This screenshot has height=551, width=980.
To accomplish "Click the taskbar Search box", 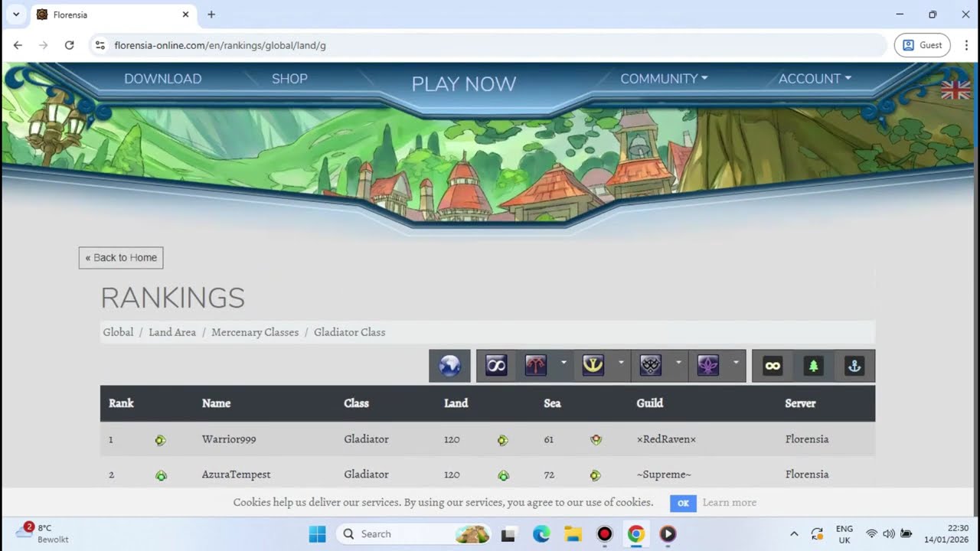I will (413, 534).
